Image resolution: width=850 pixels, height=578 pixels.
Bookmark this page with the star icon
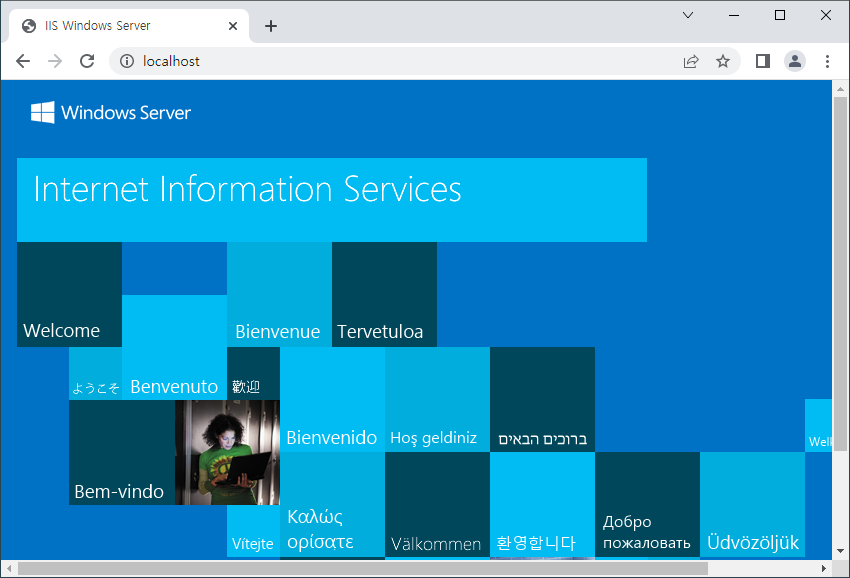723,61
